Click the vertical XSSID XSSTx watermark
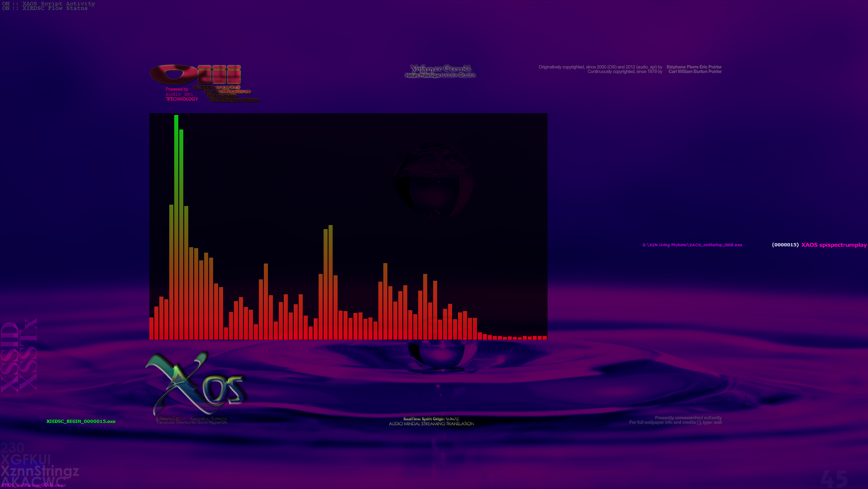The image size is (868, 489). pyautogui.click(x=19, y=355)
